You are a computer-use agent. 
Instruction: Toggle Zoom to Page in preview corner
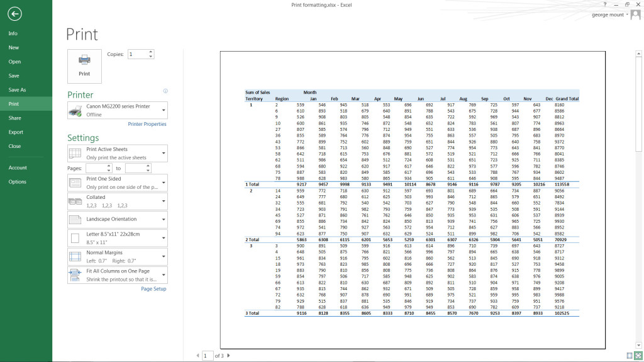[x=638, y=356]
